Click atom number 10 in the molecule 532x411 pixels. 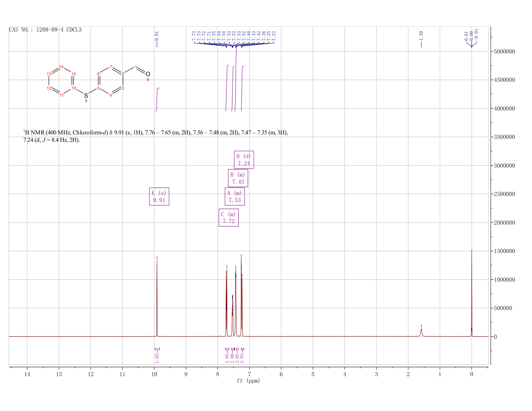click(74, 88)
